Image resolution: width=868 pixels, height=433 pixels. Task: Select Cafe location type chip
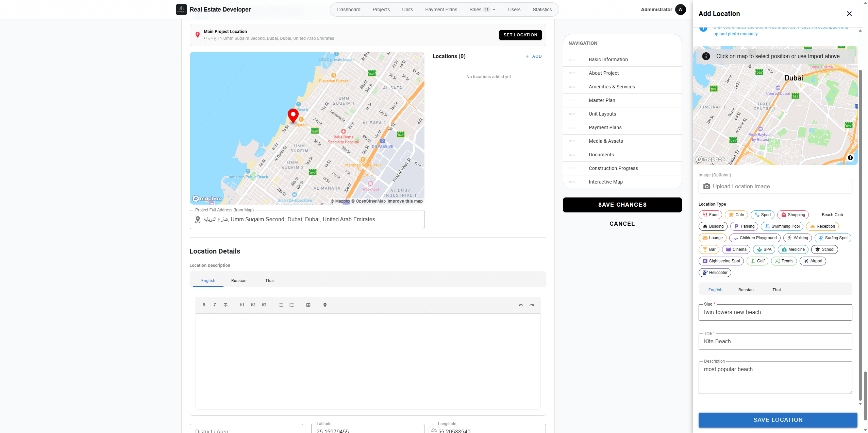point(736,215)
